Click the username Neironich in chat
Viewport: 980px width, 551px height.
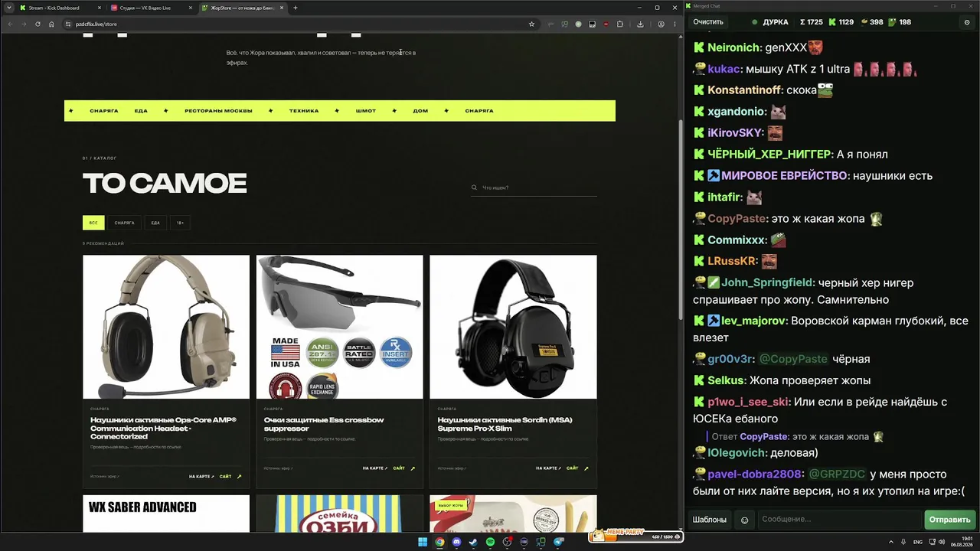tap(733, 47)
